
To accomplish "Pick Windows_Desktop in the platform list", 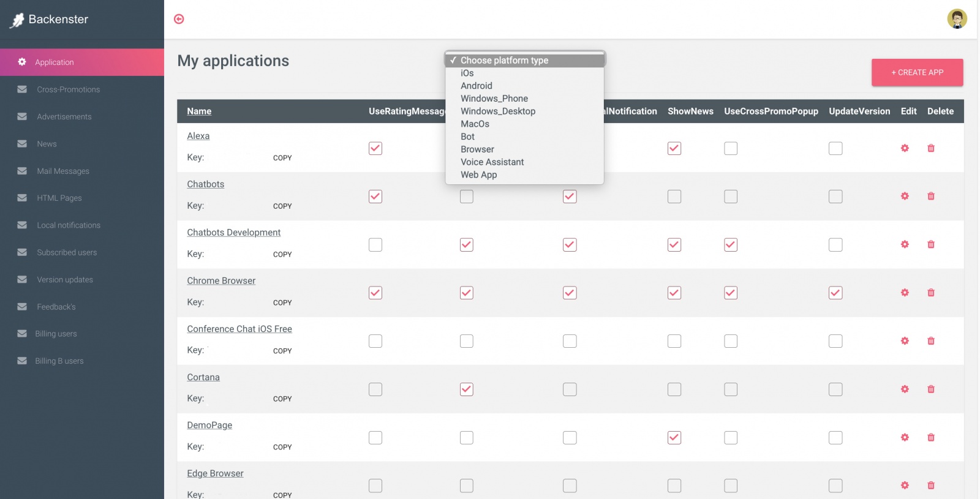I will [497, 111].
